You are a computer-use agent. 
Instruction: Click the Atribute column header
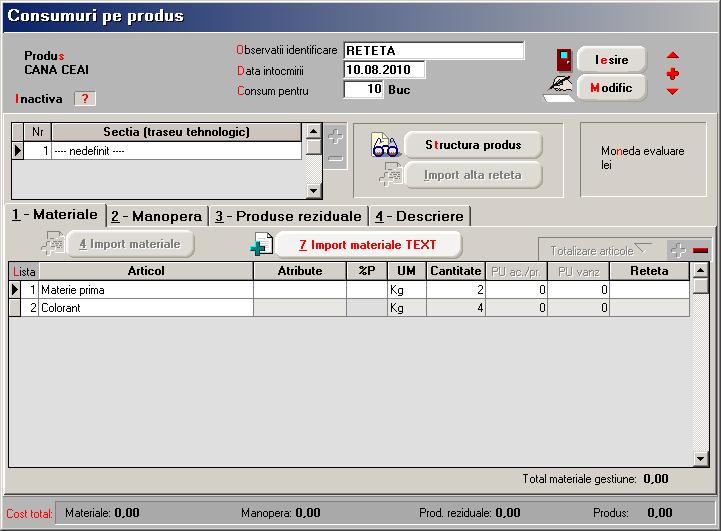pyautogui.click(x=300, y=271)
